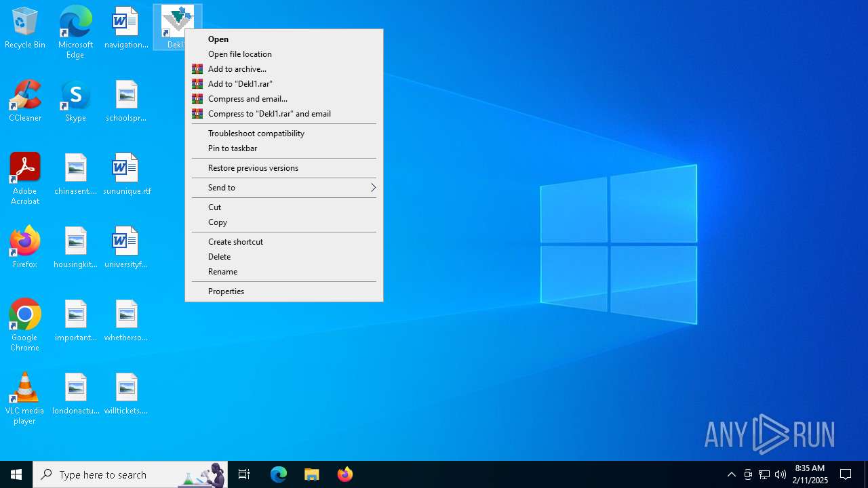Select the Firefox desktop shortcut
Image resolution: width=868 pixels, height=488 pixels.
25,248
